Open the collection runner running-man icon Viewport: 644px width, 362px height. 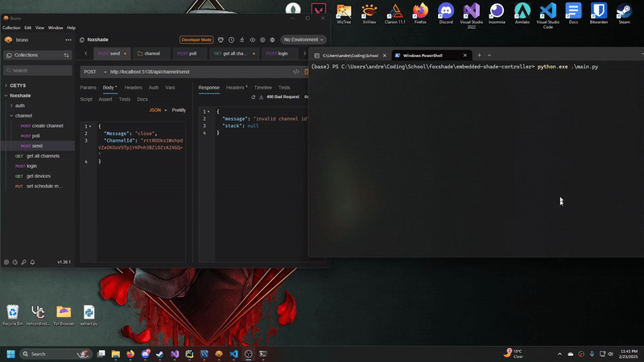tap(242, 39)
